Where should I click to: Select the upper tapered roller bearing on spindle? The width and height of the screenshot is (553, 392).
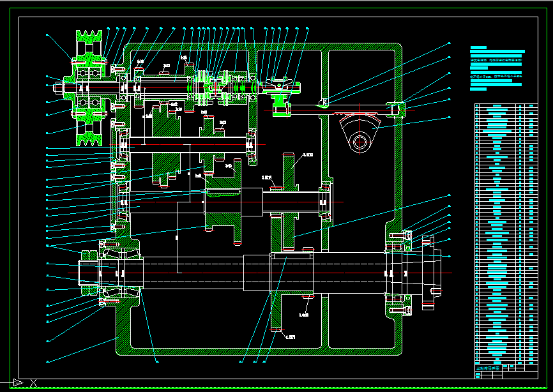[x=121, y=253]
